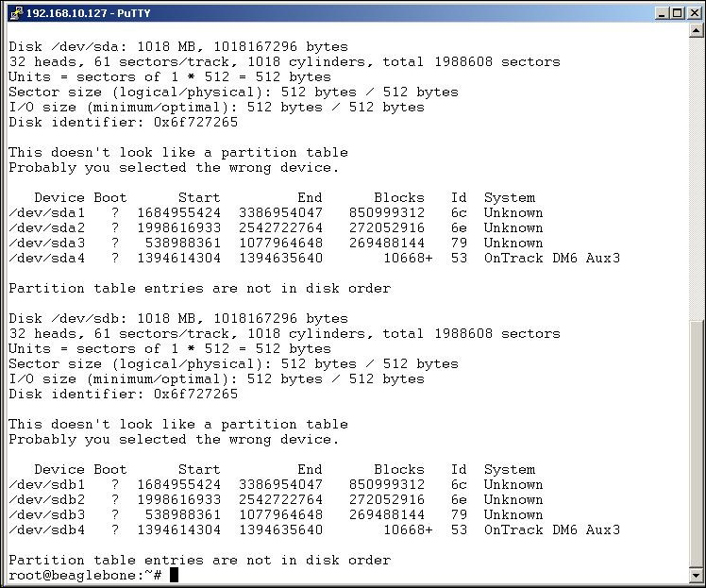This screenshot has width=706, height=588.
Task: Click Id 6c in the sda1 row
Action: [459, 213]
